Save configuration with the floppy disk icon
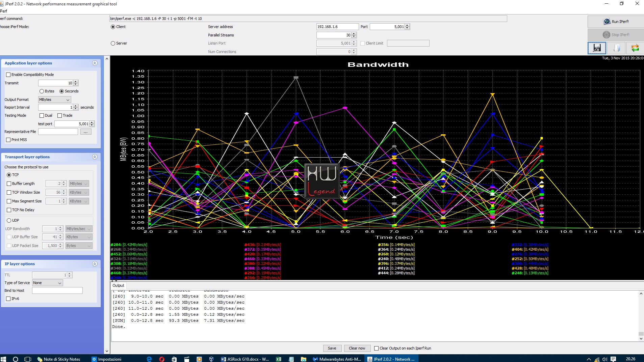Viewport: 644px width, 362px height. tap(597, 48)
